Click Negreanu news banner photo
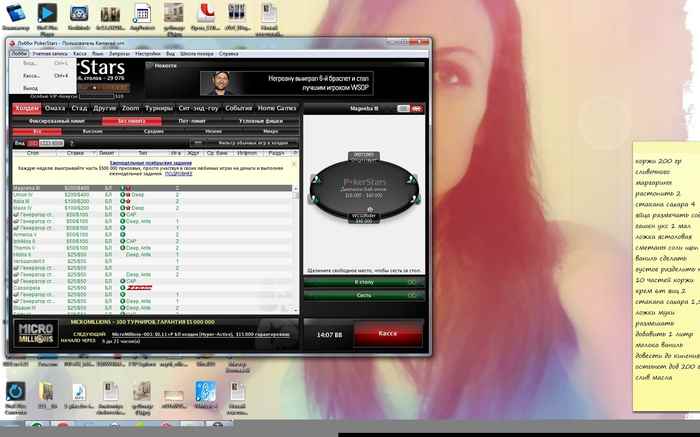The height and width of the screenshot is (437, 700). [x=220, y=83]
